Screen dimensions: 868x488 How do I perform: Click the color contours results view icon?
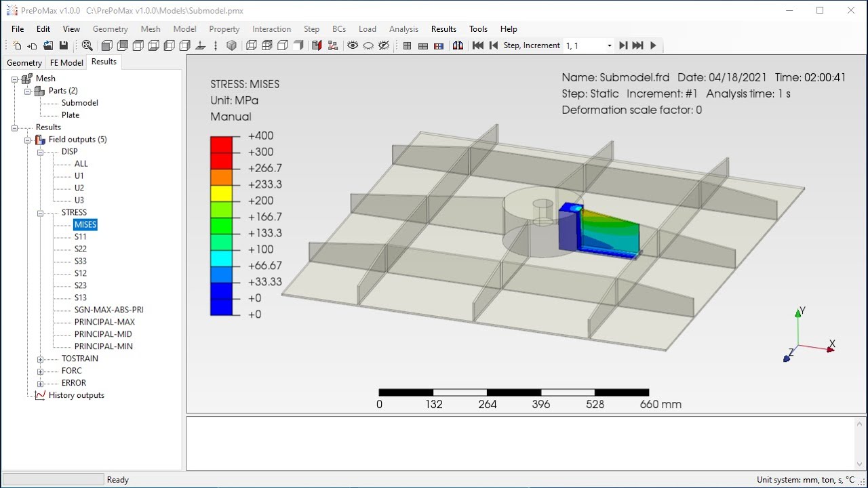(438, 45)
